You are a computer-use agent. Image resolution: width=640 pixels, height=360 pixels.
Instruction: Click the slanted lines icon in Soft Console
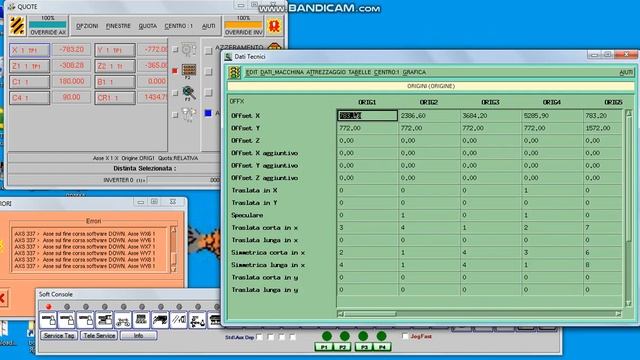click(179, 320)
